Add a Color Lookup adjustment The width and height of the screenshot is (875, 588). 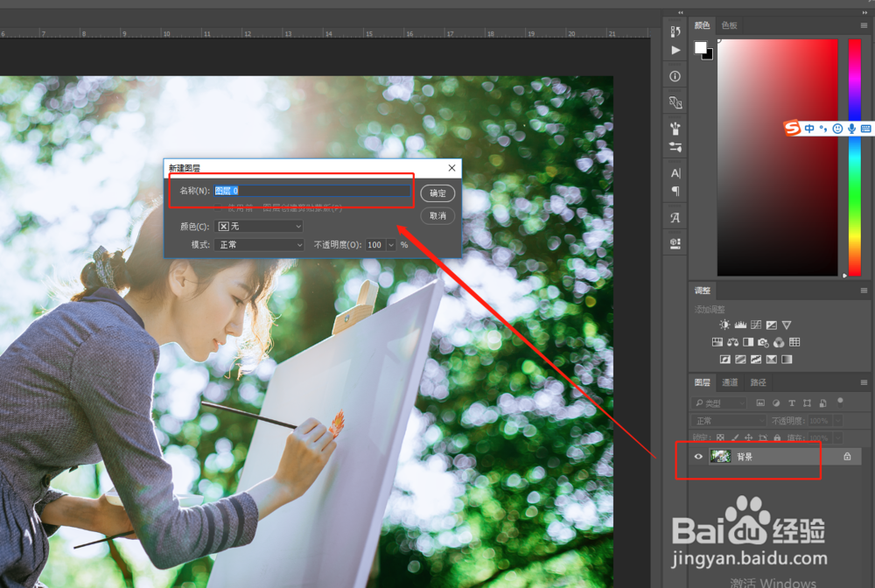click(794, 342)
